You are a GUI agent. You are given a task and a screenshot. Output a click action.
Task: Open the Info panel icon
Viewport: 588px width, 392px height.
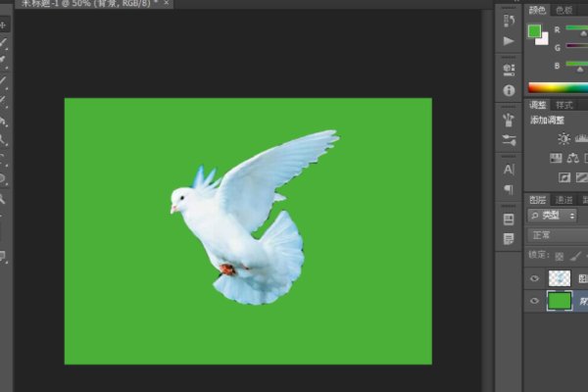[509, 89]
